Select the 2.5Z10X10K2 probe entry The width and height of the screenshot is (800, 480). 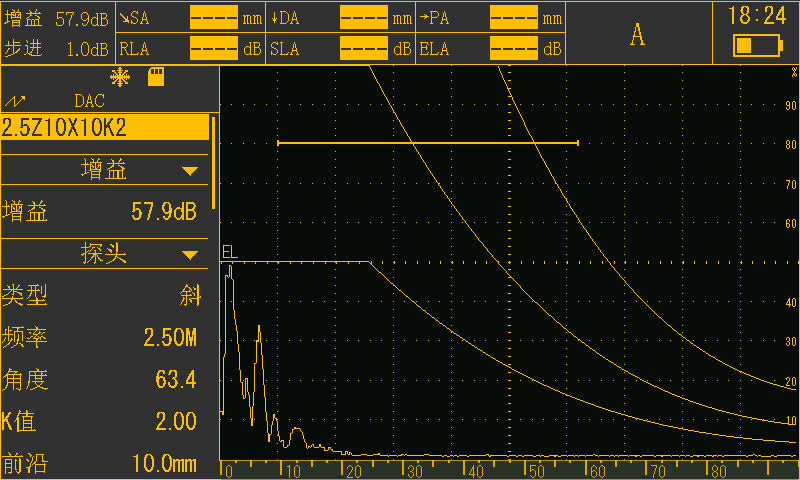point(105,128)
